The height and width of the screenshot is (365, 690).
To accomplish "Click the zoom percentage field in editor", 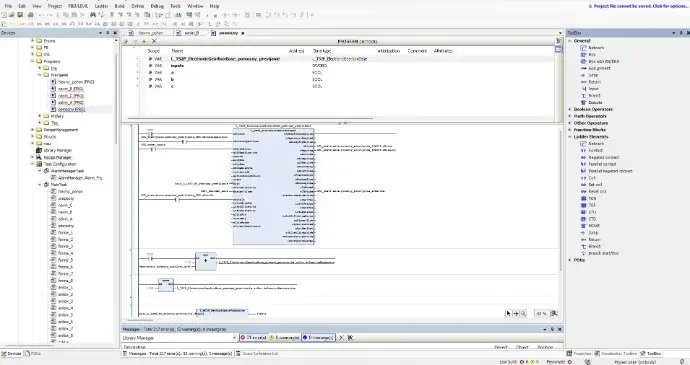I will click(x=541, y=313).
